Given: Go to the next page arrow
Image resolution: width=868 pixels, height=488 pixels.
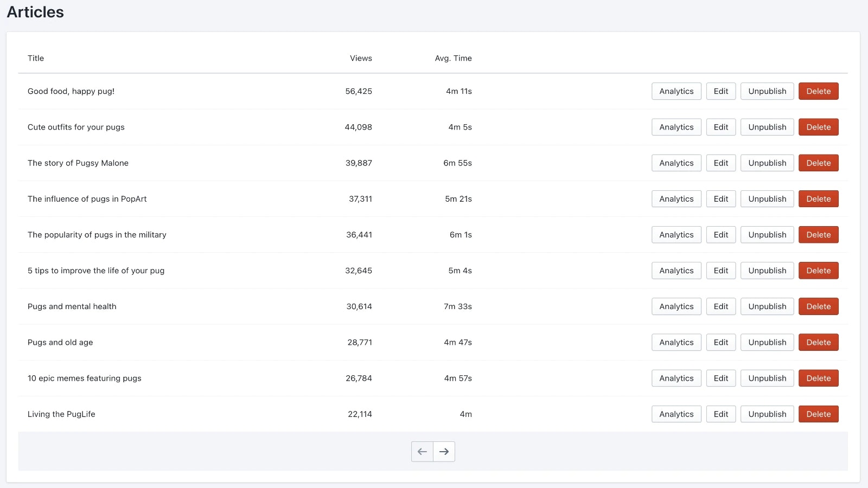Looking at the screenshot, I should [444, 452].
